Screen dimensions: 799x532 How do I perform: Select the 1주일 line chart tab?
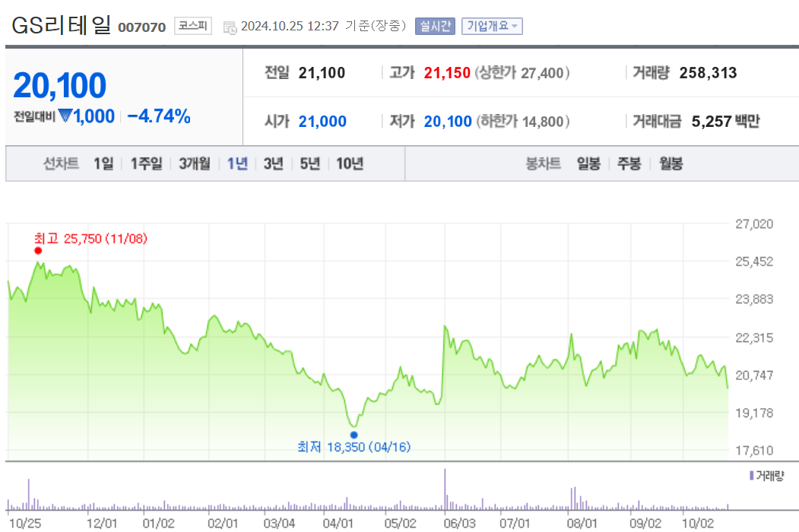click(x=146, y=163)
